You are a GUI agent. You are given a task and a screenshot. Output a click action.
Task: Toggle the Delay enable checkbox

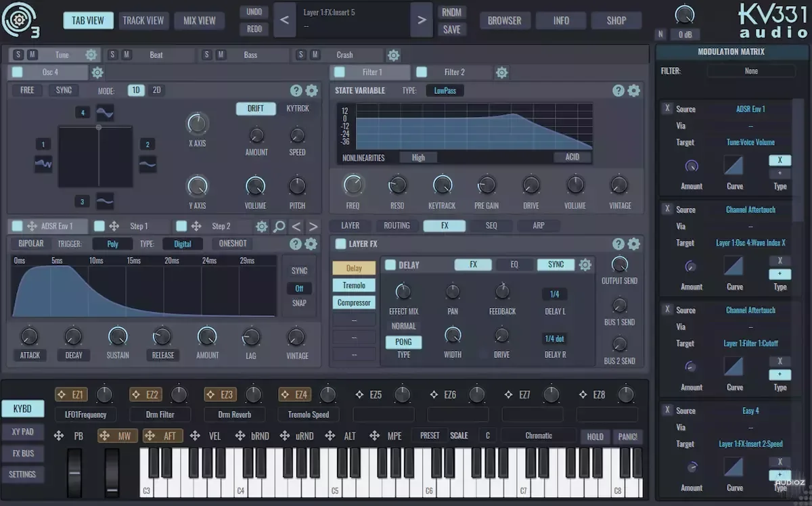pyautogui.click(x=390, y=265)
